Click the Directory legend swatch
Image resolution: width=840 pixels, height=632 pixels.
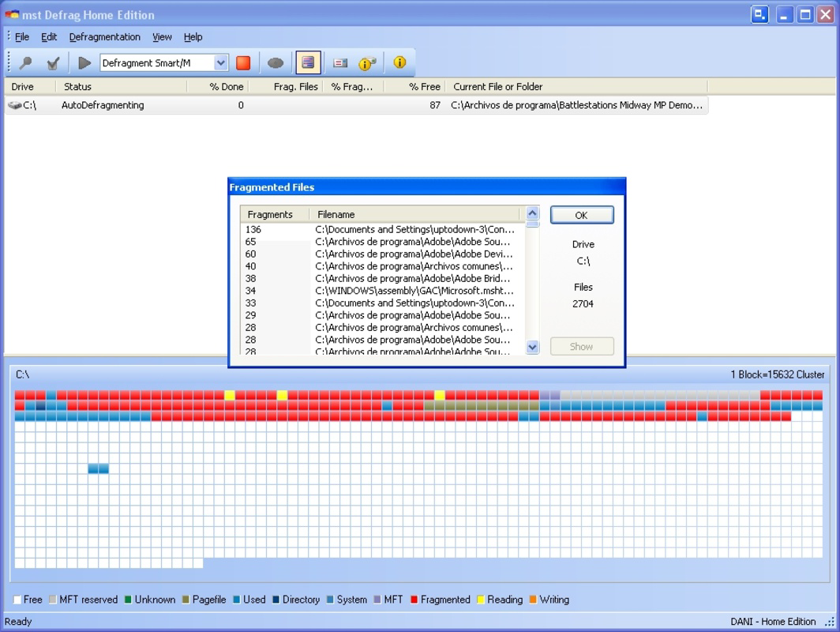276,600
